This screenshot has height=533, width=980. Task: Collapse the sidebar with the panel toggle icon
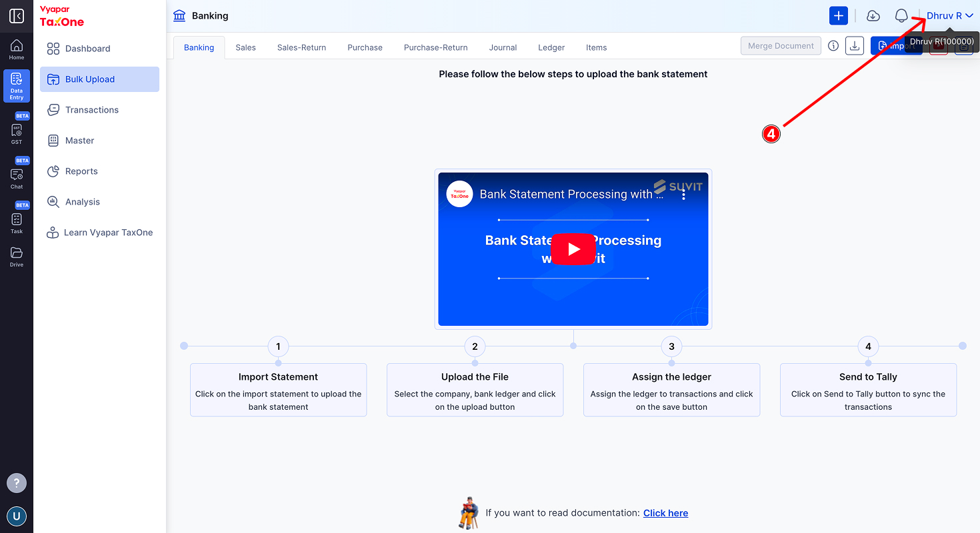tap(17, 16)
